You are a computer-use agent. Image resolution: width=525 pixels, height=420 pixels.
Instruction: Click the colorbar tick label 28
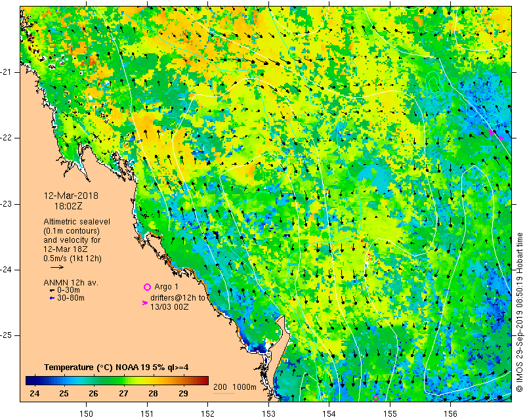(153, 394)
